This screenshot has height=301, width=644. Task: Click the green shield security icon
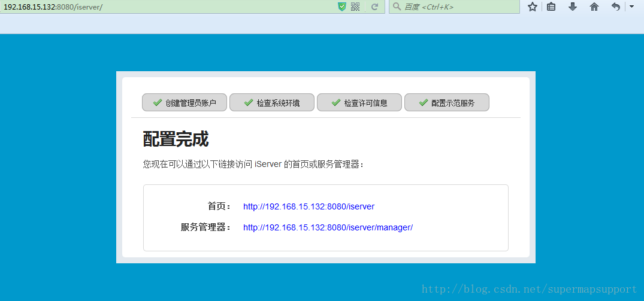click(x=342, y=7)
